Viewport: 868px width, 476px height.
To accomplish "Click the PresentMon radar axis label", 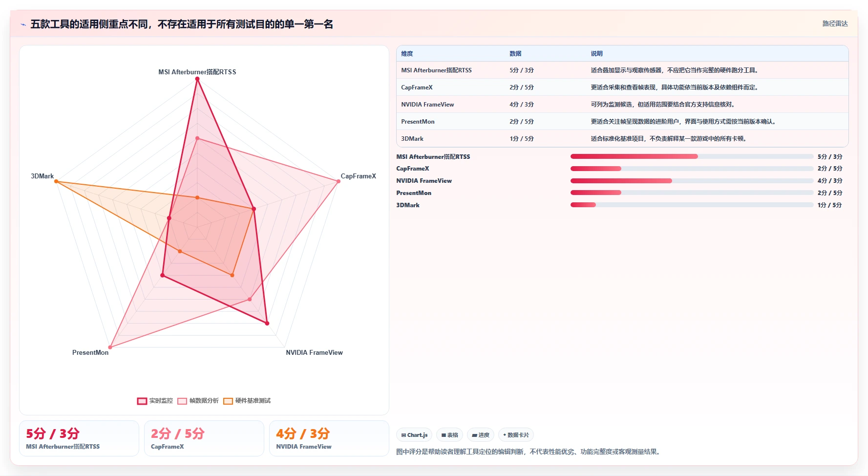I will point(90,352).
